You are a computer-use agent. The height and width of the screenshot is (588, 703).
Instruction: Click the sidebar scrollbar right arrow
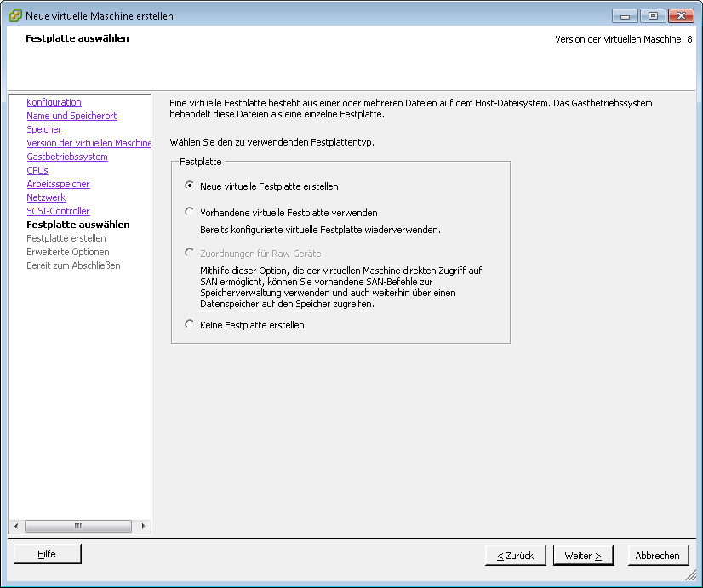[x=143, y=526]
